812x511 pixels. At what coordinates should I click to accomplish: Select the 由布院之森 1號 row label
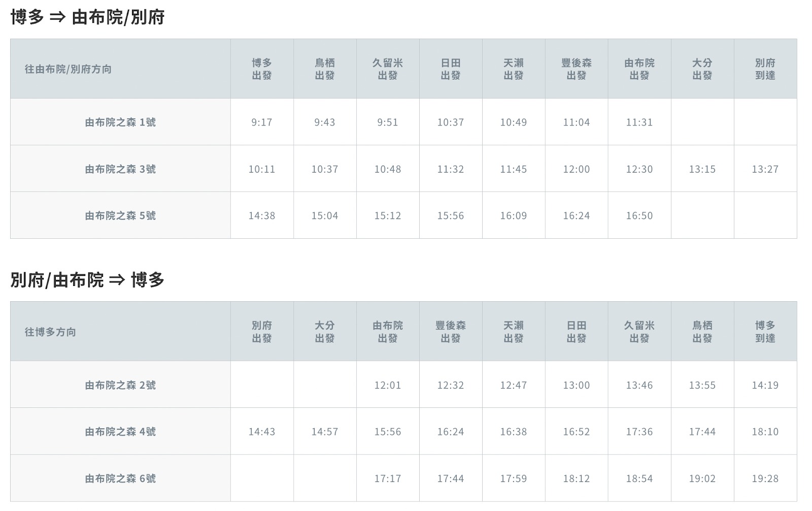coord(120,122)
